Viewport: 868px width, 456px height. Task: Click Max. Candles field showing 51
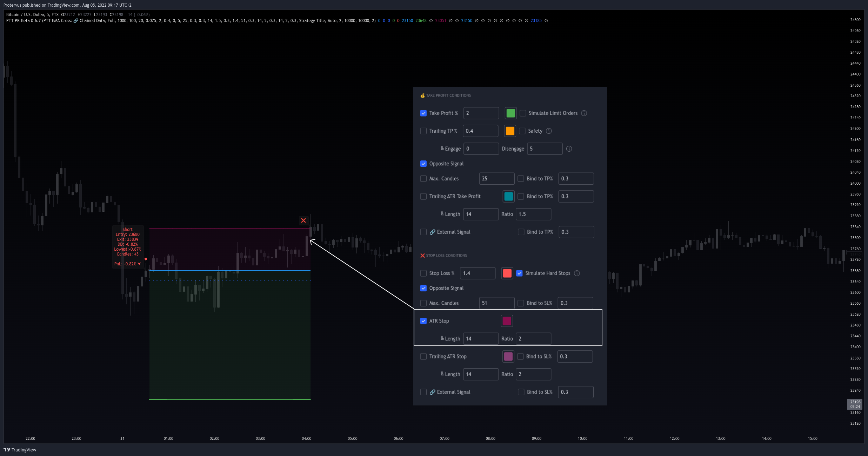click(497, 303)
